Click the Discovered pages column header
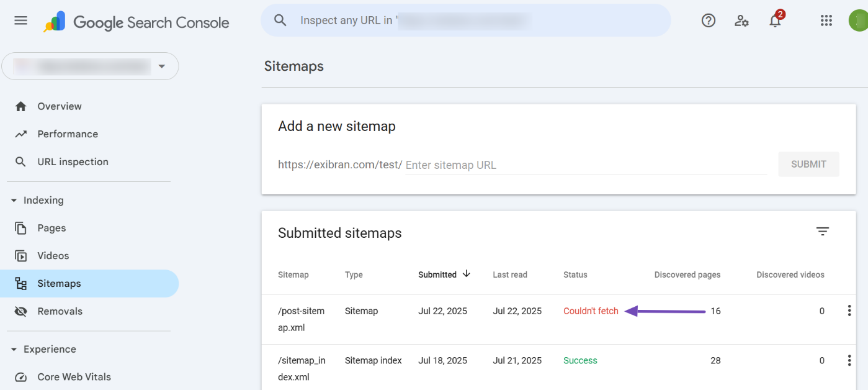868x390 pixels. 687,274
